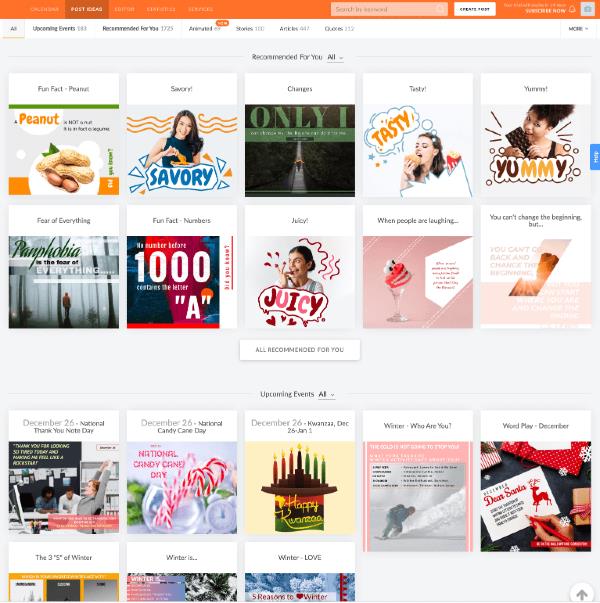Screen dimensions: 600x603
Task: Open the account profile icon
Action: (x=588, y=9)
